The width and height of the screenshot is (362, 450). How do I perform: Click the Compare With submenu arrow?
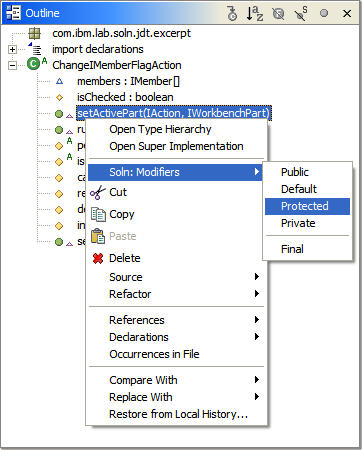coord(256,379)
